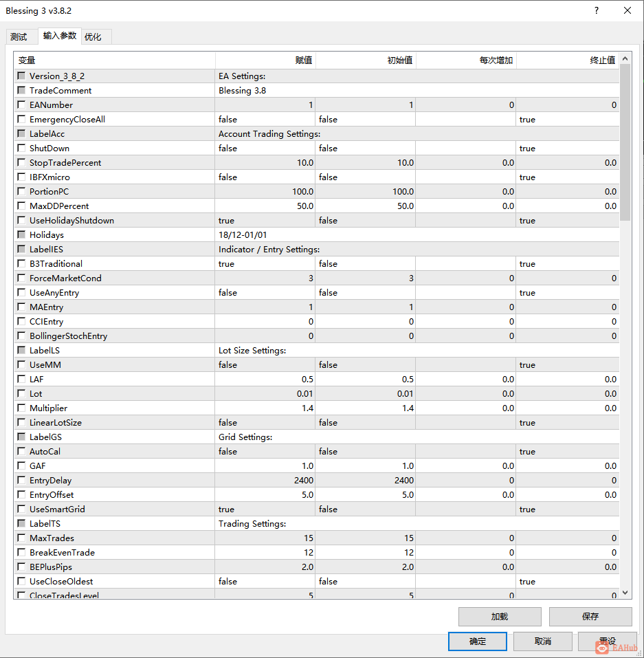Click the BEPlusPips 赋值 value 2.0
The width and height of the screenshot is (644, 658).
[x=307, y=567]
